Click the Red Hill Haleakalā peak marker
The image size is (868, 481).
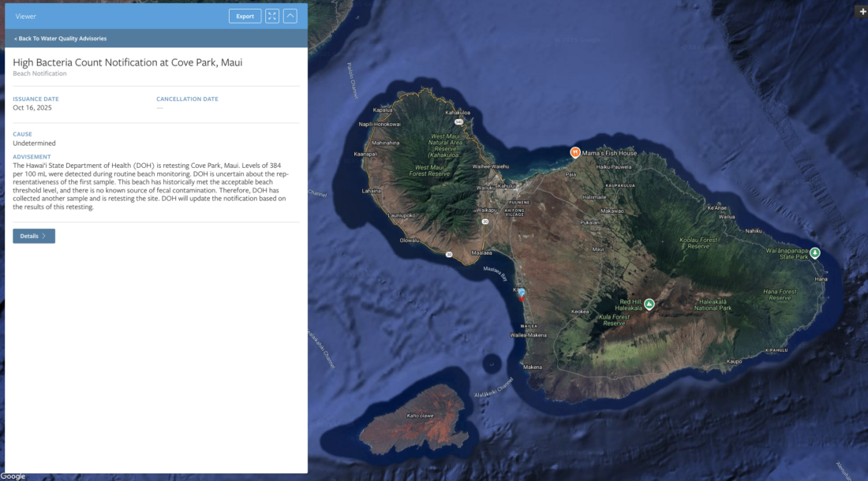point(649,304)
